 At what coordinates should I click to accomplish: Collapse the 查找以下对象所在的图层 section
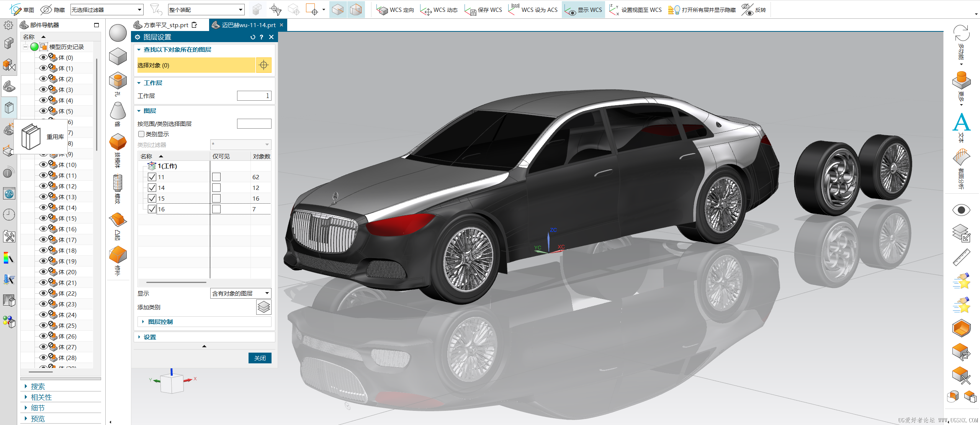139,50
